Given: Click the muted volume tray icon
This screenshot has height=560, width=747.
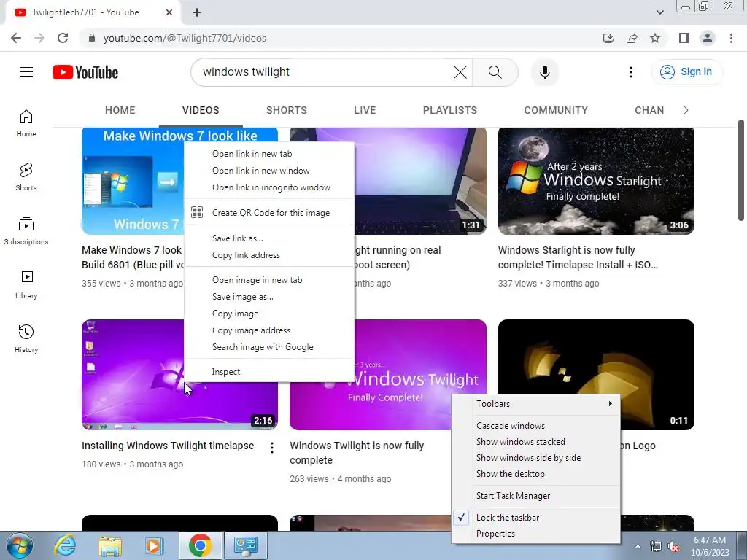Looking at the screenshot, I should pos(673,547).
